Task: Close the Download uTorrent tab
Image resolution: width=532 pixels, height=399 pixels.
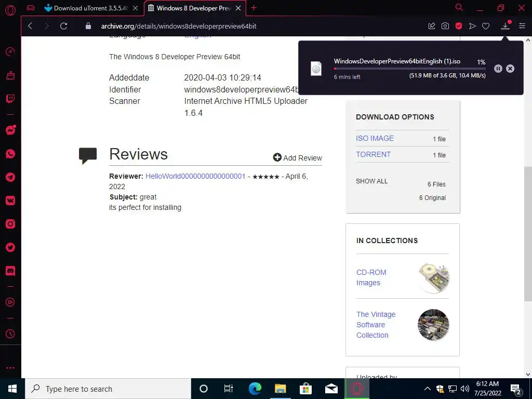Action: pyautogui.click(x=136, y=8)
